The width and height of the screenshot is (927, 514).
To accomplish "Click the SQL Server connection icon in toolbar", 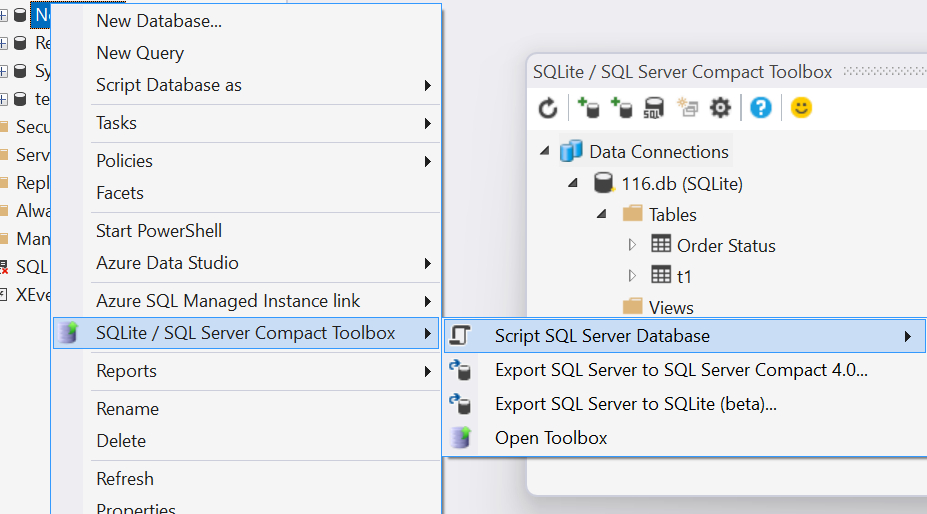I will pos(653,108).
